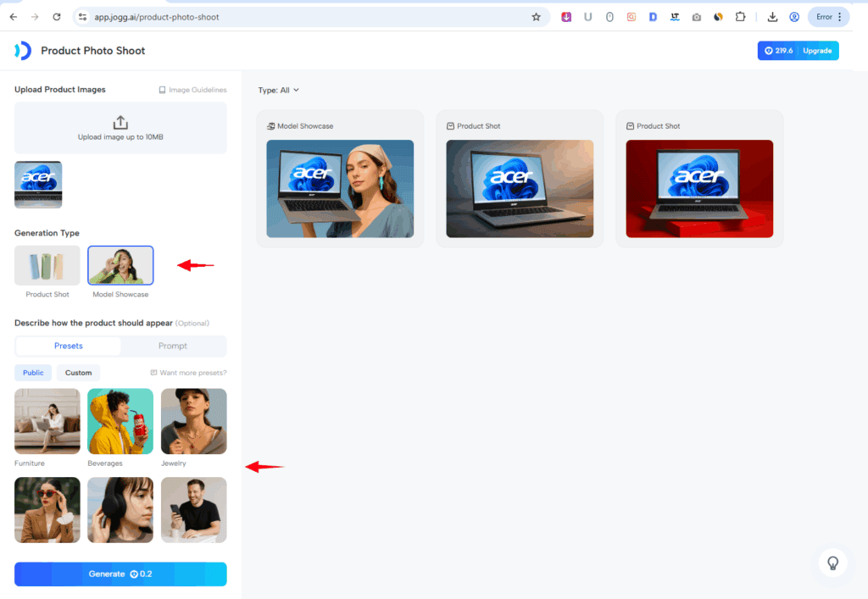
Task: Switch to the Prompt tab
Action: (x=173, y=346)
